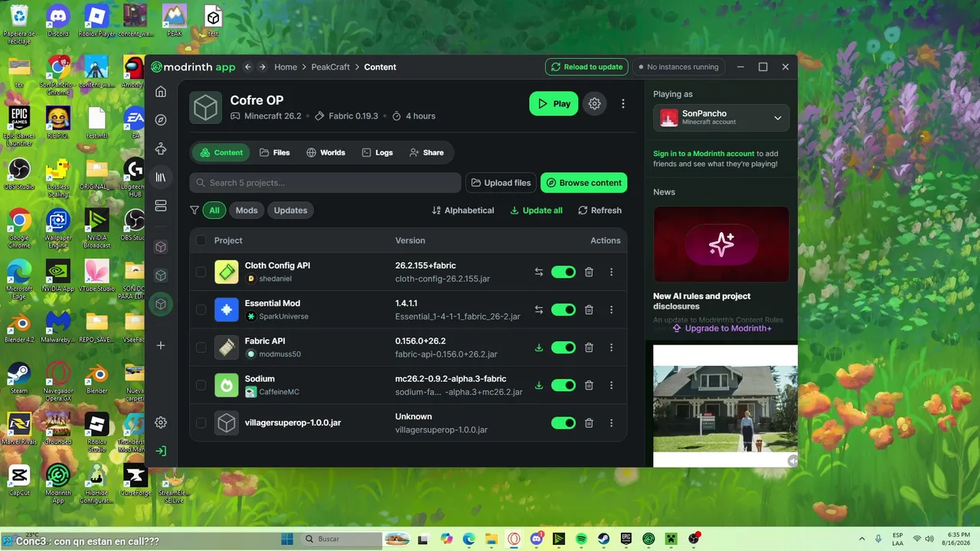Open Spotify from the taskbar
Image resolution: width=980 pixels, height=551 pixels.
[x=581, y=539]
